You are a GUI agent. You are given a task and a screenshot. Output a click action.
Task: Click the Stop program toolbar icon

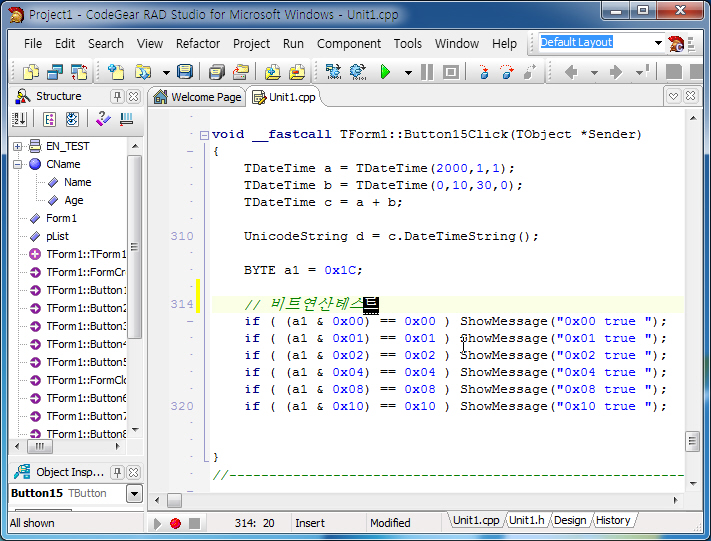point(451,72)
